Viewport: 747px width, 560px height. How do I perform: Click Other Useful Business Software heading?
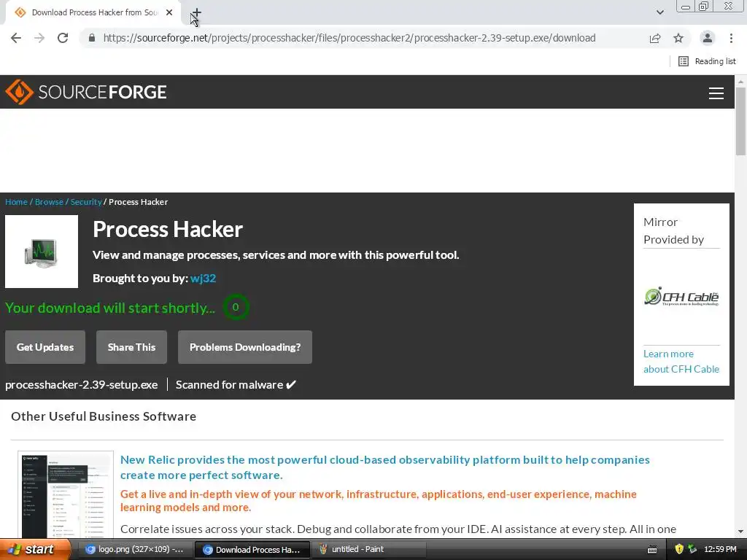tap(104, 416)
